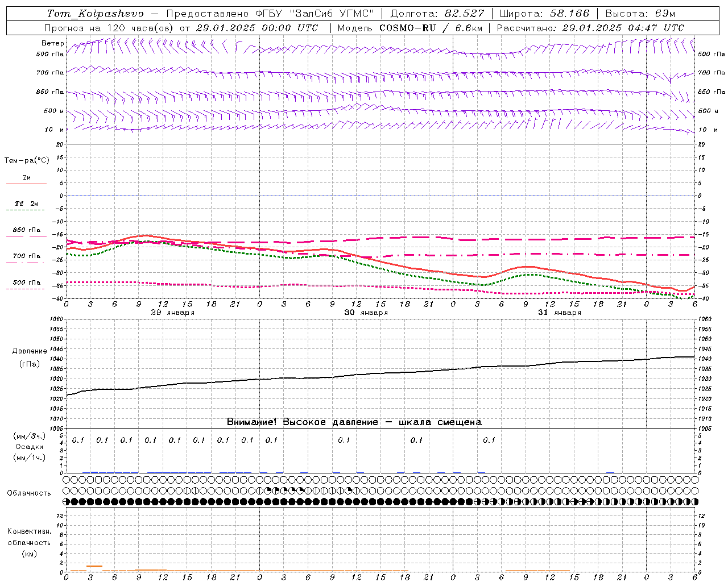728x582 pixels.
Task: Select the 29 января date label
Action: pyautogui.click(x=172, y=313)
